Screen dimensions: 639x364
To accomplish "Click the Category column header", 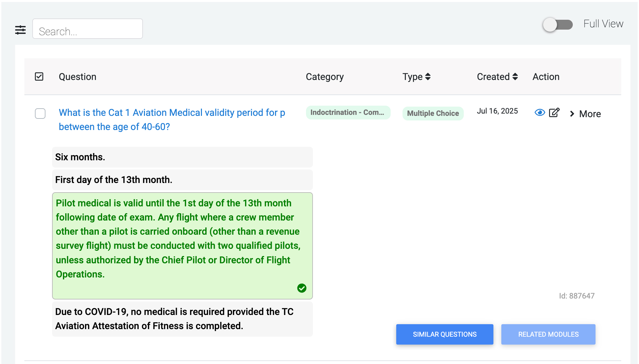I will (x=324, y=77).
